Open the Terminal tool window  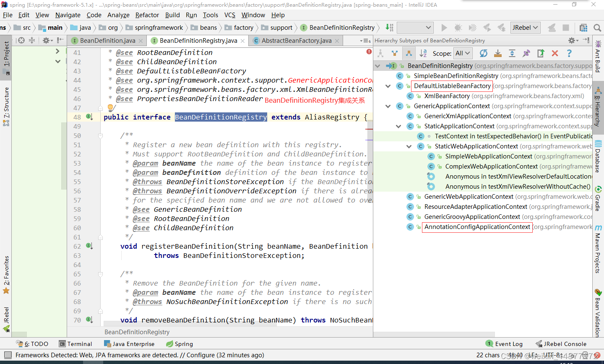75,344
